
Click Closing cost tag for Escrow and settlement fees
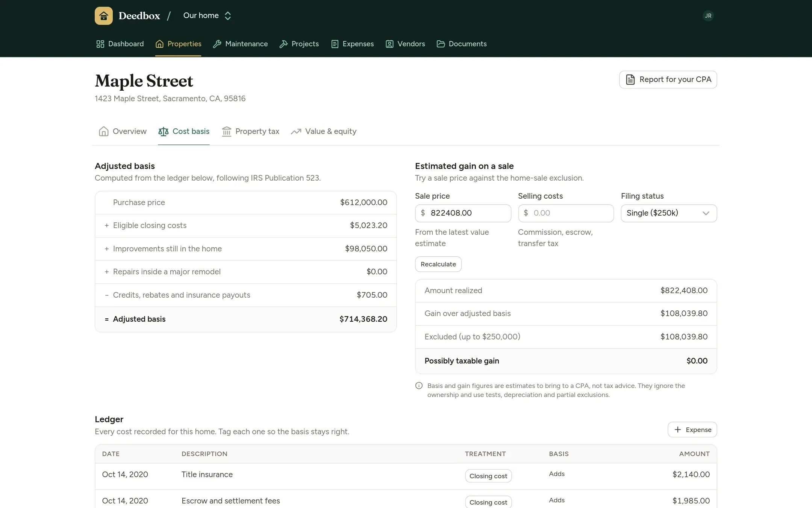pos(488,502)
